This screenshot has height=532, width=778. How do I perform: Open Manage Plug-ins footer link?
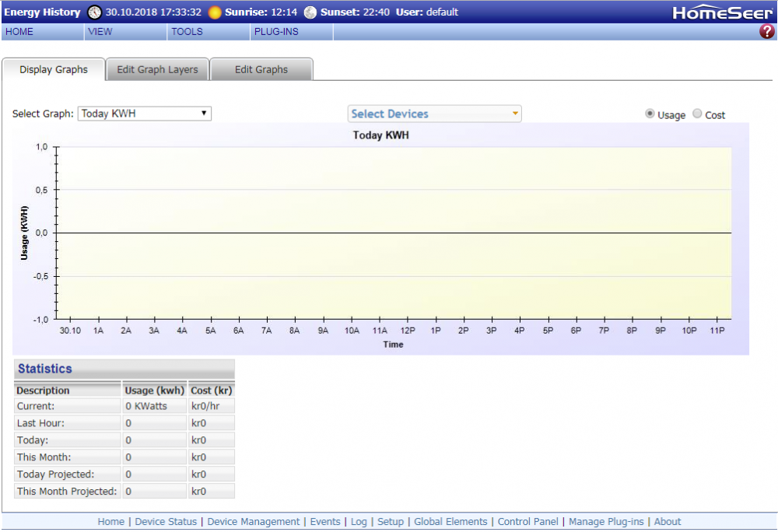pos(606,522)
